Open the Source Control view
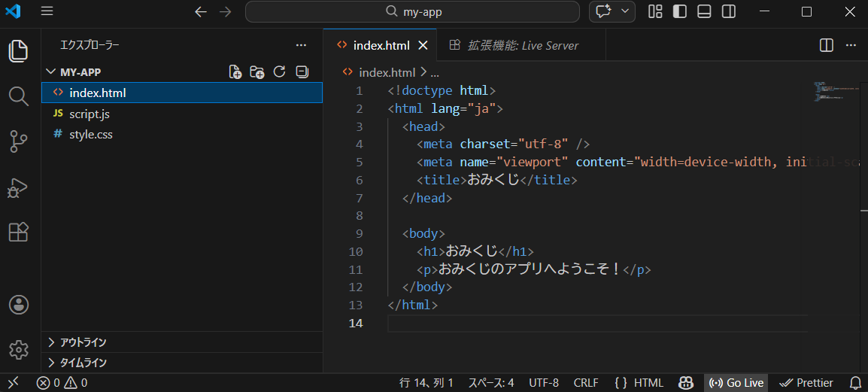The image size is (868, 392). coord(18,141)
